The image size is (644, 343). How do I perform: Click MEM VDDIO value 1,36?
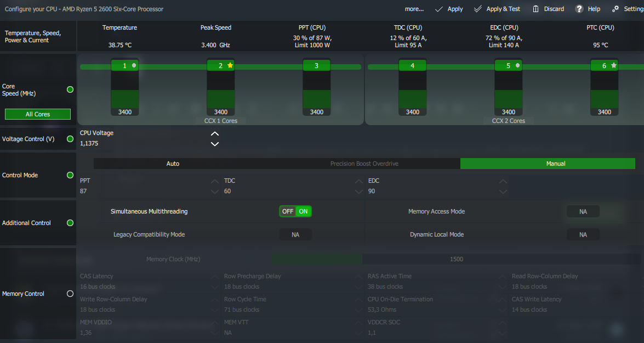(x=86, y=333)
